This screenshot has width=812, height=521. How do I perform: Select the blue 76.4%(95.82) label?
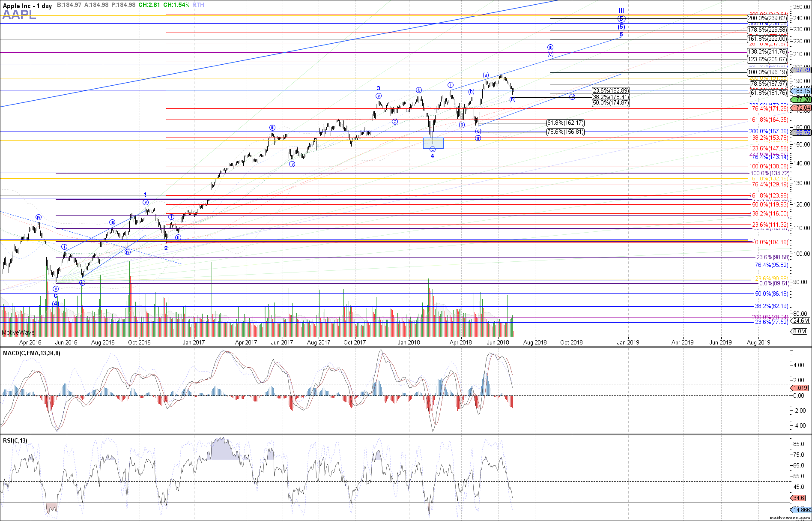tap(772, 265)
